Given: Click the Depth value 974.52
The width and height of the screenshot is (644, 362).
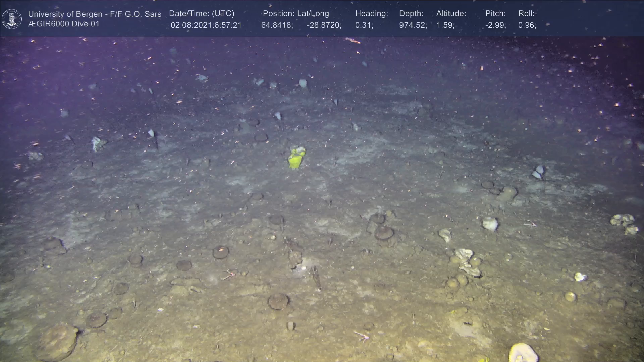Looking at the screenshot, I should (x=413, y=25).
